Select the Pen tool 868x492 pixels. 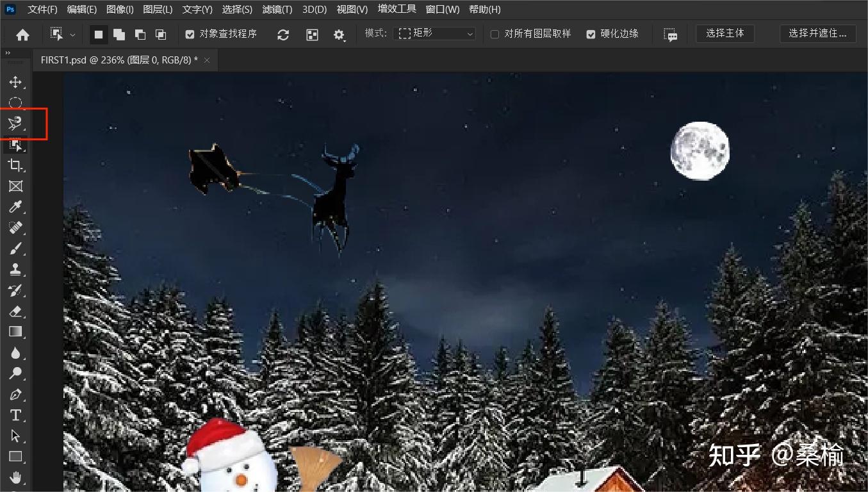coord(15,395)
